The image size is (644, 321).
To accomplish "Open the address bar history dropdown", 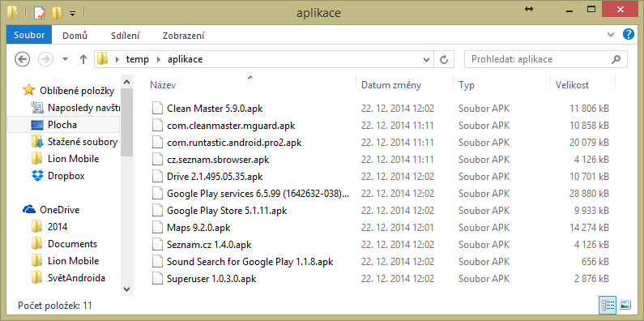I will point(426,60).
